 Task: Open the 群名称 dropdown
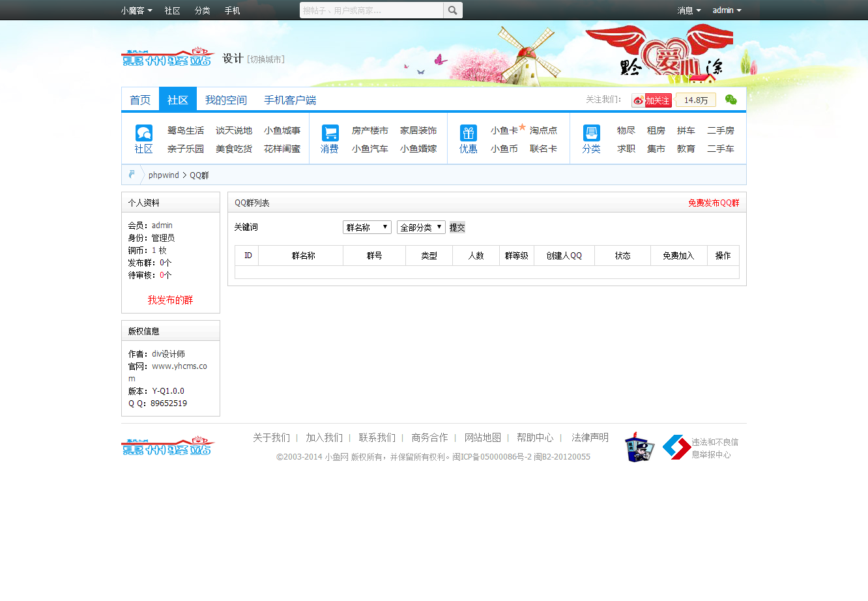click(367, 227)
